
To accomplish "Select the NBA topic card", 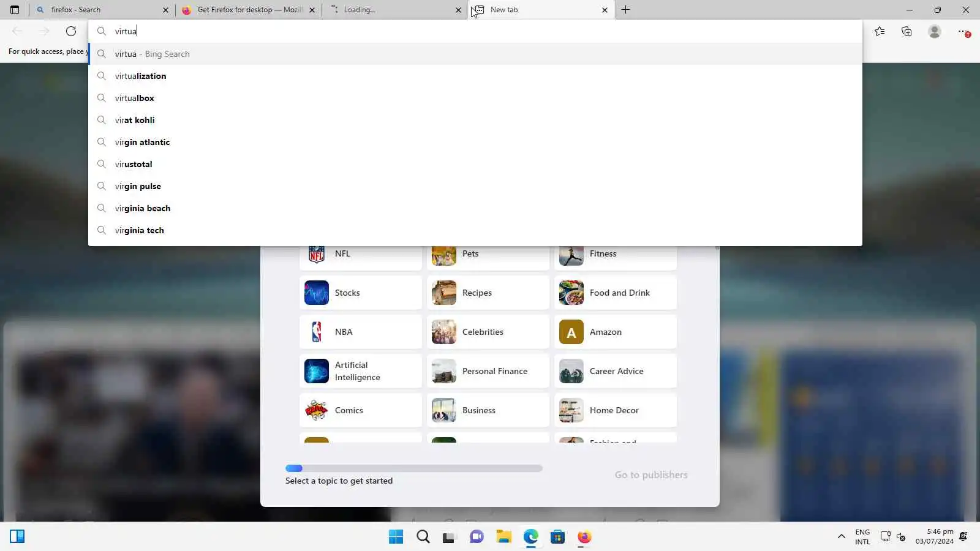I will tap(361, 332).
